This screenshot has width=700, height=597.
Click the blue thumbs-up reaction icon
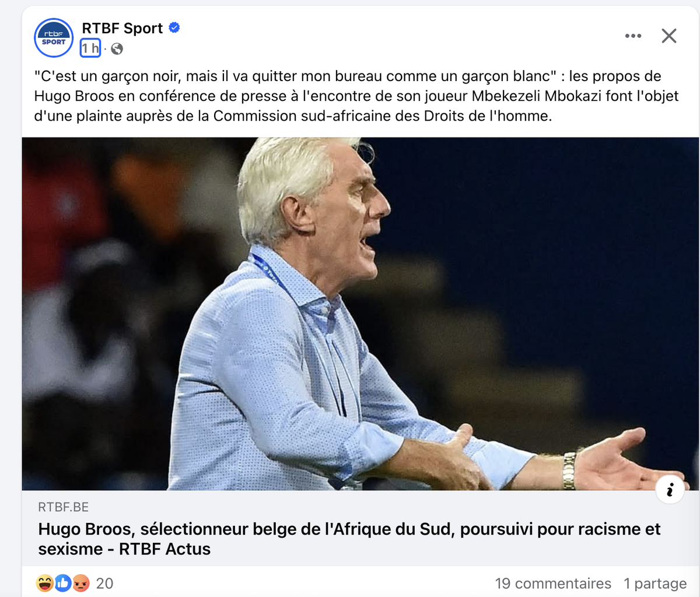coord(63,583)
